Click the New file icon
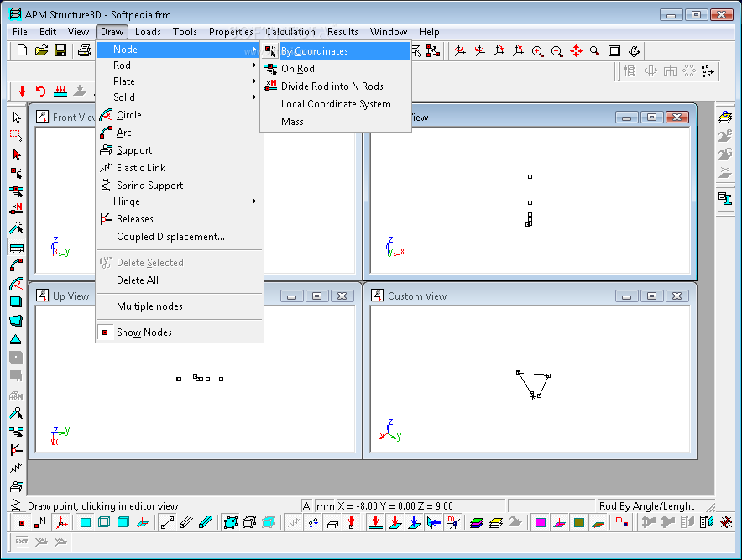Screen dimensions: 742x560 (22, 50)
